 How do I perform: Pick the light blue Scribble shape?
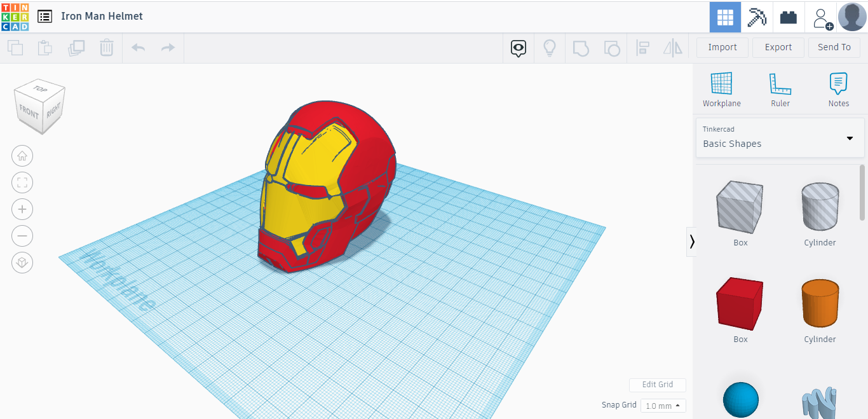click(820, 404)
